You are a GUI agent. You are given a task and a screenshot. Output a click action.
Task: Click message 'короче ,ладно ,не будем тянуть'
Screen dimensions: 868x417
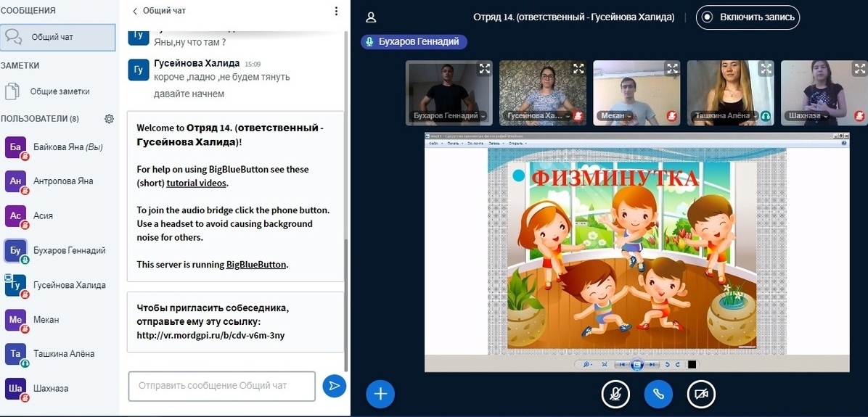[221, 77]
